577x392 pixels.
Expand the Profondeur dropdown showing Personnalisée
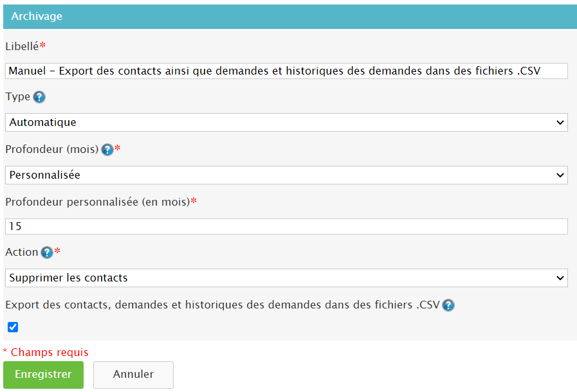[286, 175]
